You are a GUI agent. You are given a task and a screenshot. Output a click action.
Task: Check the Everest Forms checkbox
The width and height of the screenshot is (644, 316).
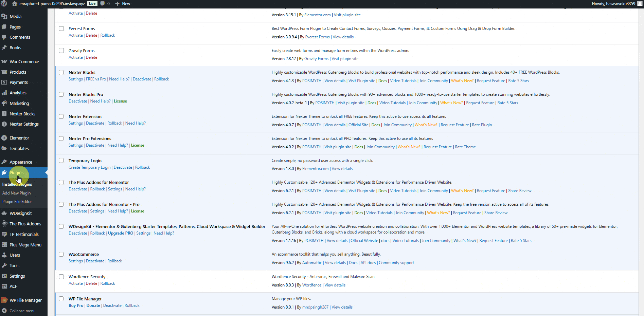[x=61, y=29]
